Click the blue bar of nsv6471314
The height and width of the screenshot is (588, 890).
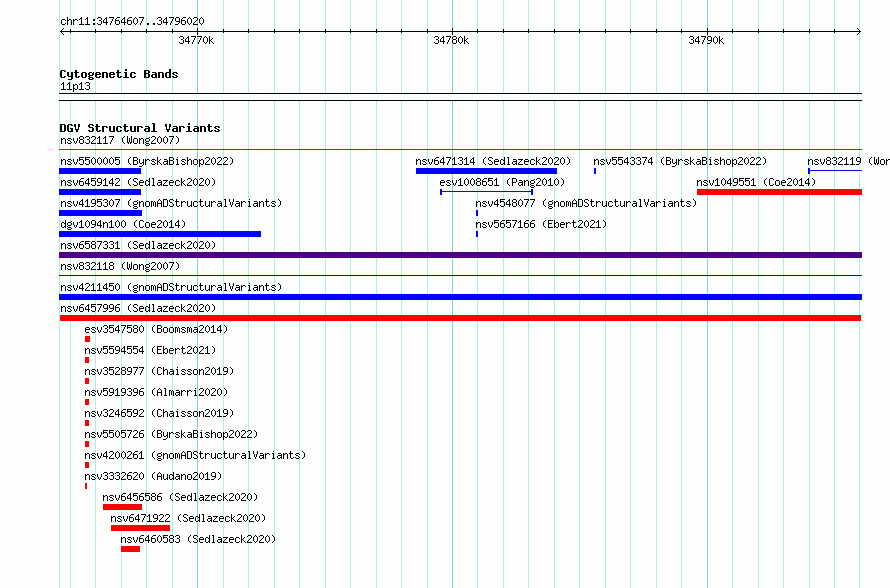point(486,171)
